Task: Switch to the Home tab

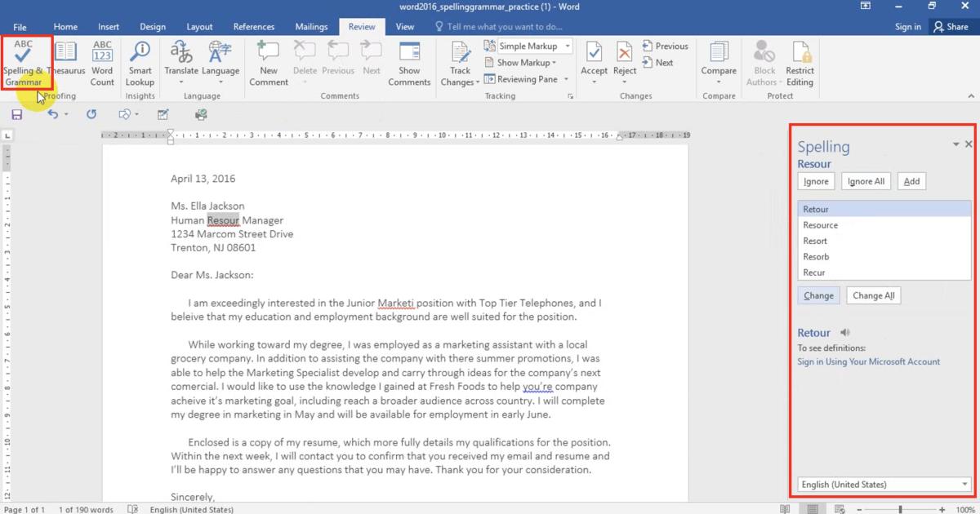Action: click(x=65, y=27)
